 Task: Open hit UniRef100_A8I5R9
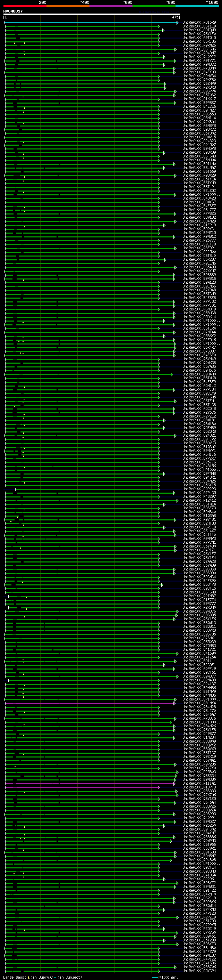(199, 23)
